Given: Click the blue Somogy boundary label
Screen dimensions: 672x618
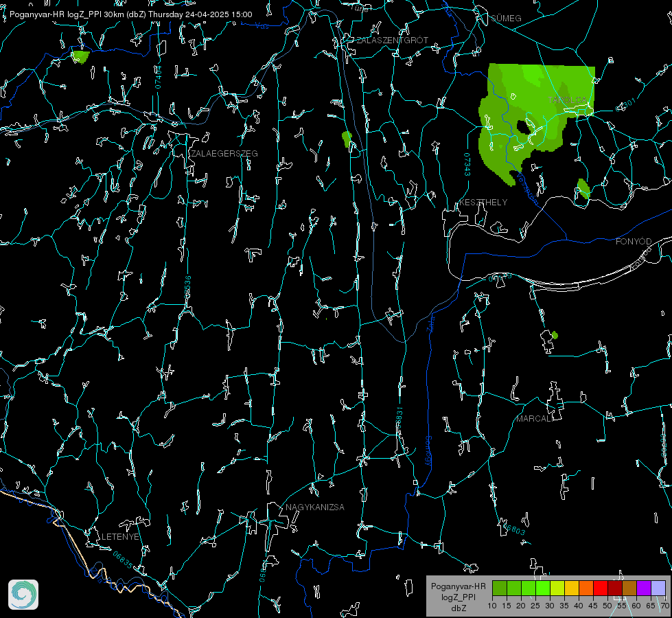Looking at the screenshot, I should click(428, 451).
